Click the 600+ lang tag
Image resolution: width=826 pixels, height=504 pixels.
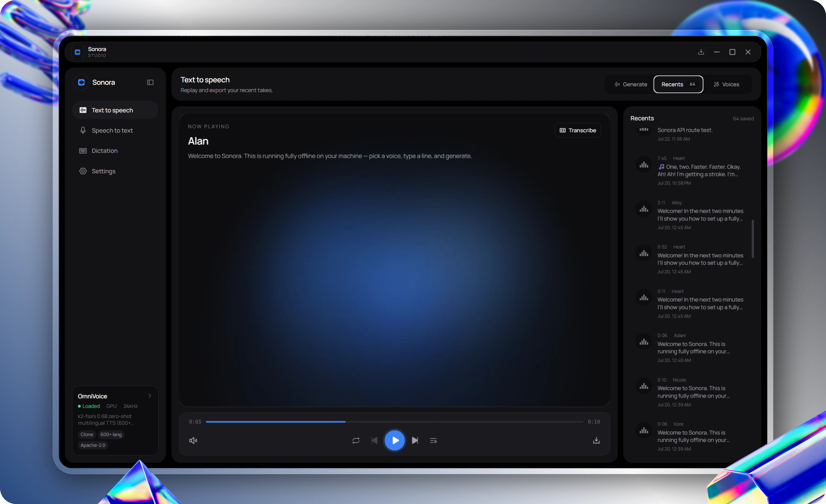(x=111, y=435)
